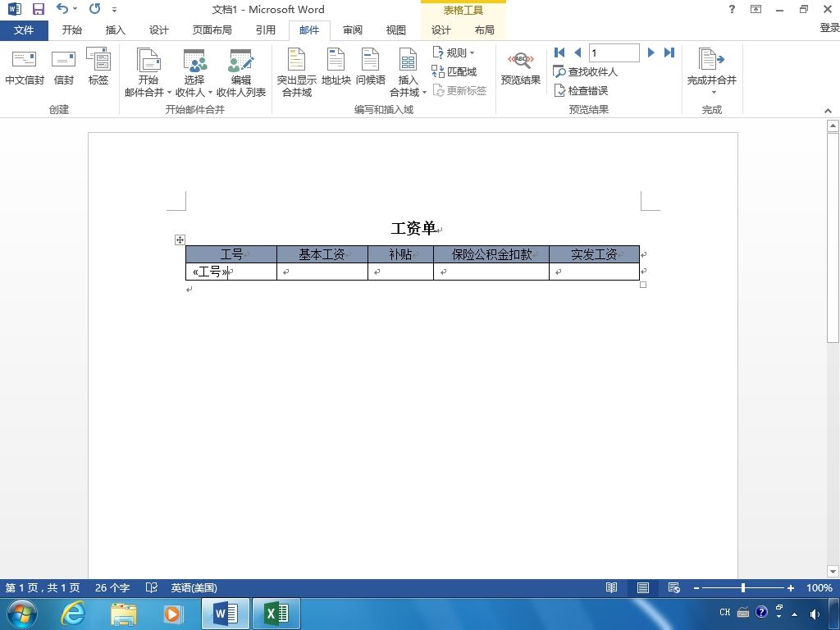Insert an address block (地址块)
Viewport: 840px width, 630px height.
tap(336, 68)
